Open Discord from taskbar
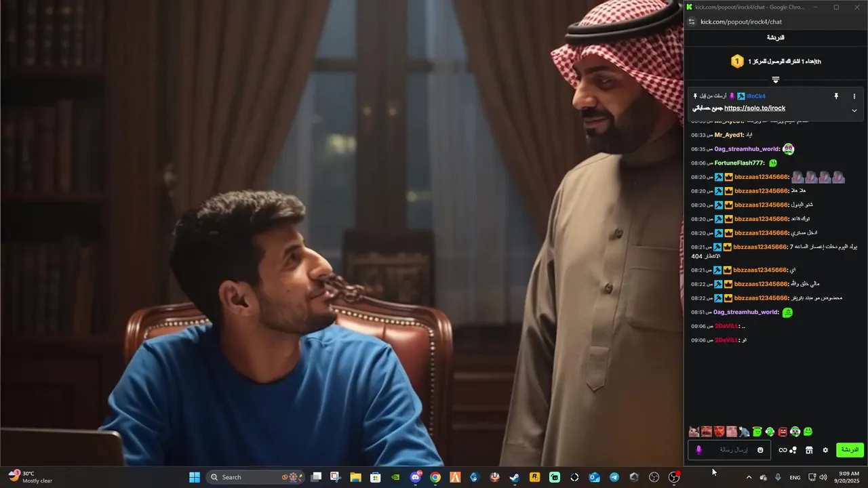The width and height of the screenshot is (868, 488). click(x=416, y=477)
